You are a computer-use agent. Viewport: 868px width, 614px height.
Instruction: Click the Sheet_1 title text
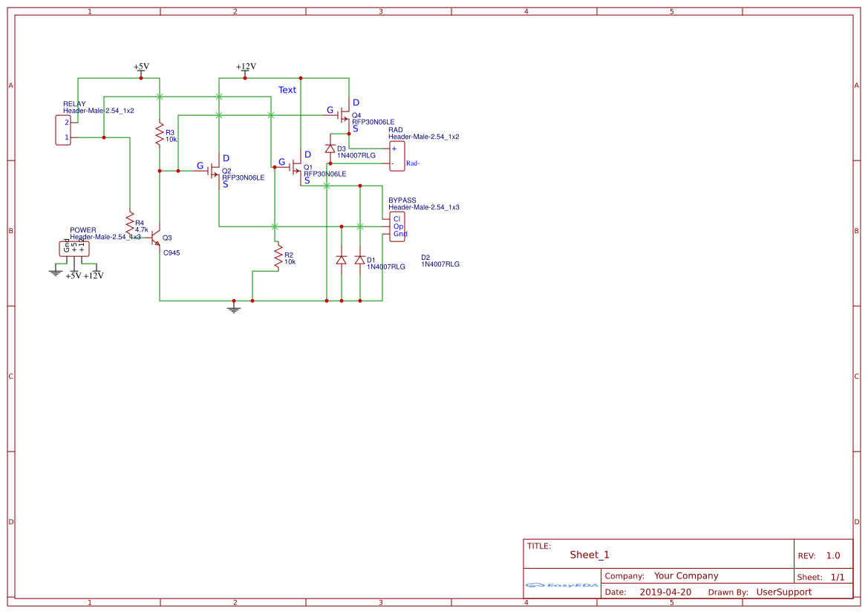(x=587, y=554)
